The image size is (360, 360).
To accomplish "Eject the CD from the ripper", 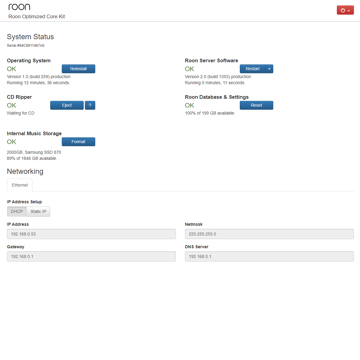I will tap(67, 105).
